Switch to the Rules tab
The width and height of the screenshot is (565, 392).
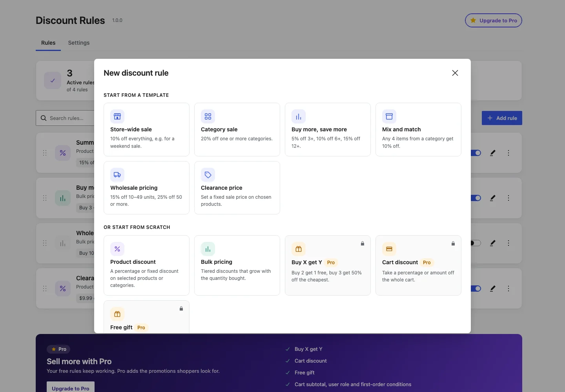click(48, 43)
